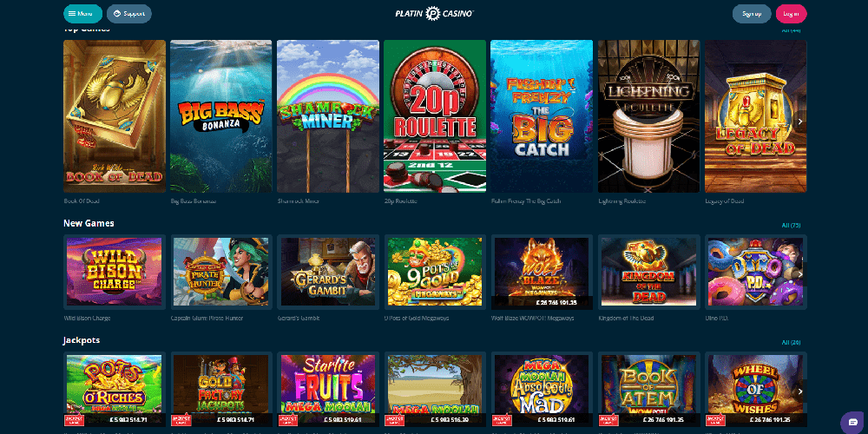Select the Gerard's Gambit game
Screen dimensions: 868x434
click(328, 272)
